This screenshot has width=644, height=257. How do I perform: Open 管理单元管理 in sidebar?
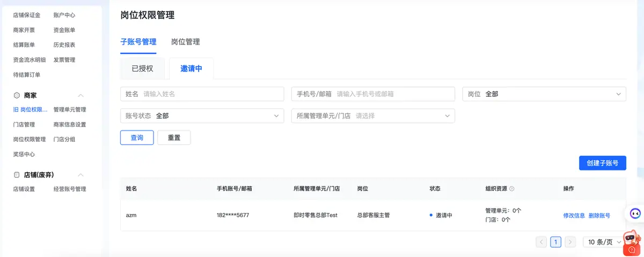click(x=70, y=110)
